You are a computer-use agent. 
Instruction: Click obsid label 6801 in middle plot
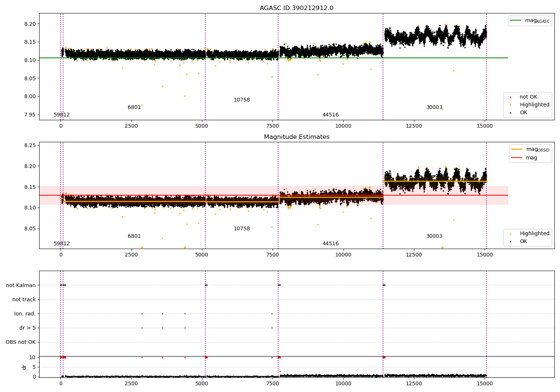click(x=134, y=236)
